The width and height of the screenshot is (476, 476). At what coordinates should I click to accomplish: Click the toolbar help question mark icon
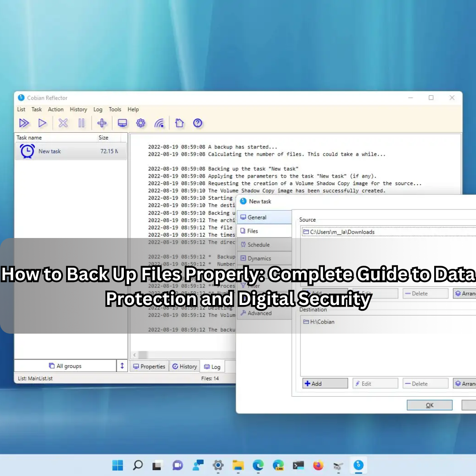click(198, 123)
